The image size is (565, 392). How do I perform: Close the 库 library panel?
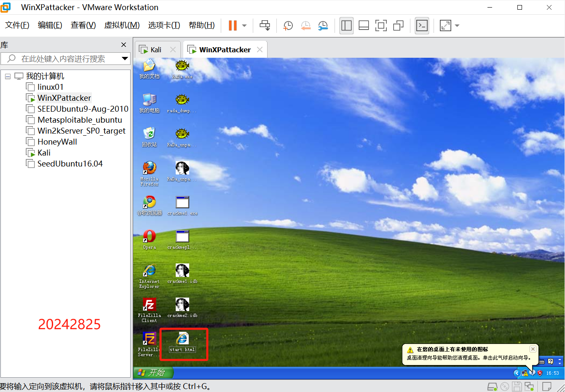[123, 45]
